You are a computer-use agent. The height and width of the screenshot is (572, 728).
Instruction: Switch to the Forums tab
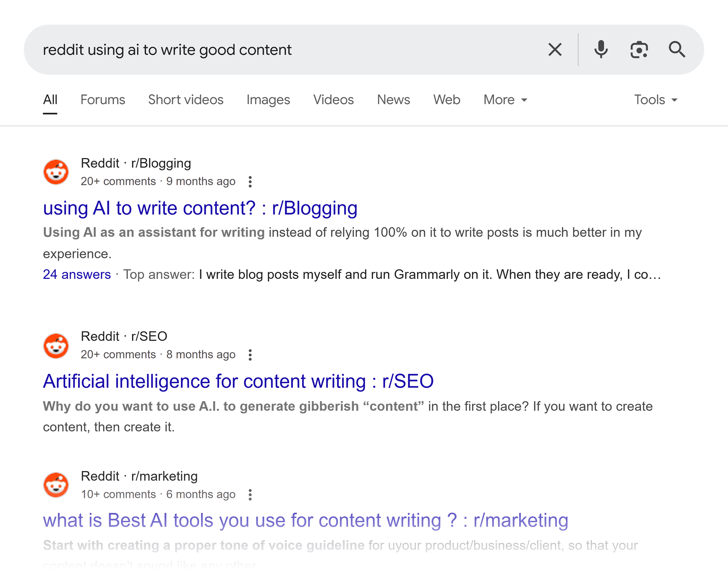click(103, 100)
